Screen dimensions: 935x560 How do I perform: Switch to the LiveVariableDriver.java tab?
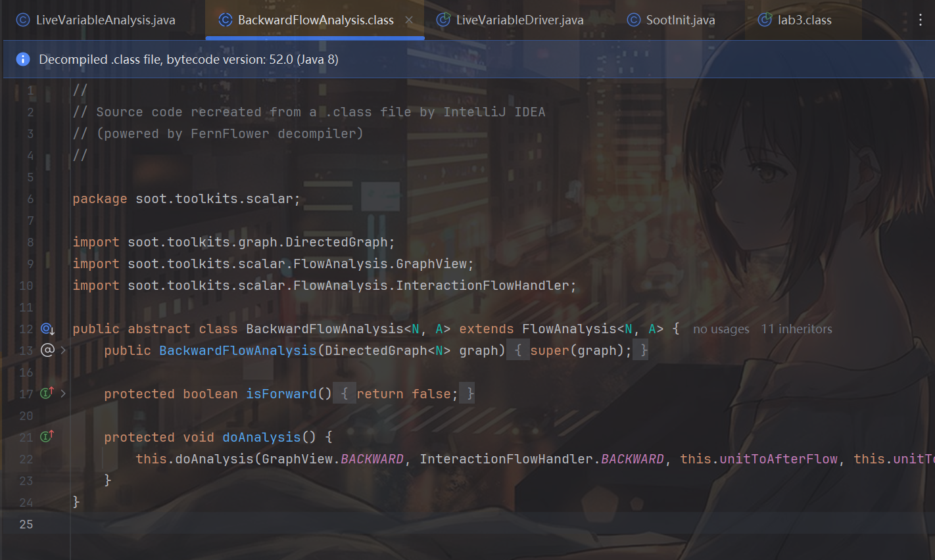519,20
